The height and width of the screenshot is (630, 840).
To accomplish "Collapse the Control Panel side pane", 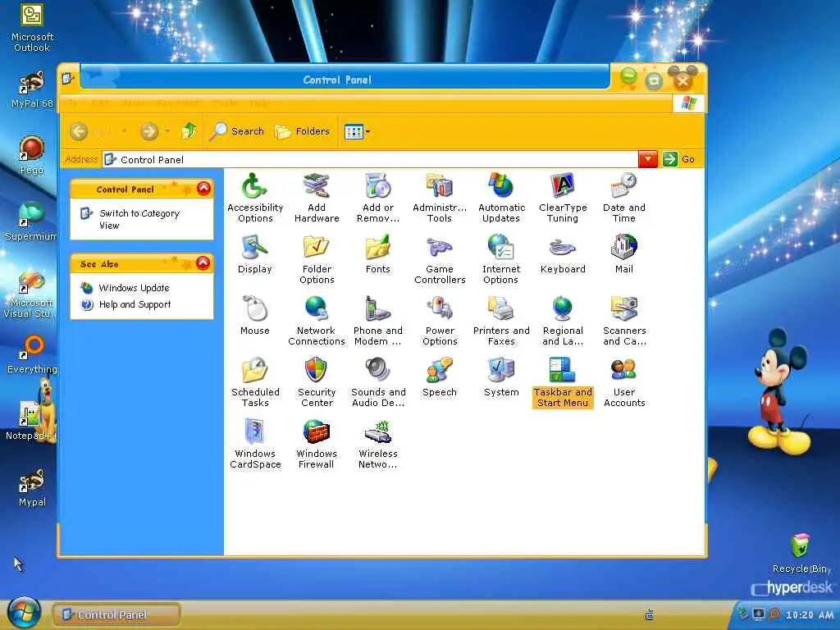I will tap(203, 189).
